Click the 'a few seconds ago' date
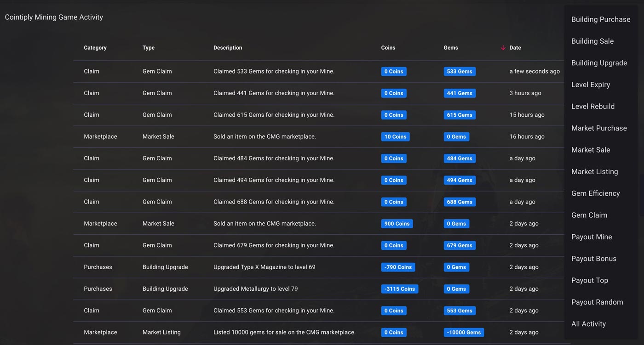644x345 pixels. [535, 71]
